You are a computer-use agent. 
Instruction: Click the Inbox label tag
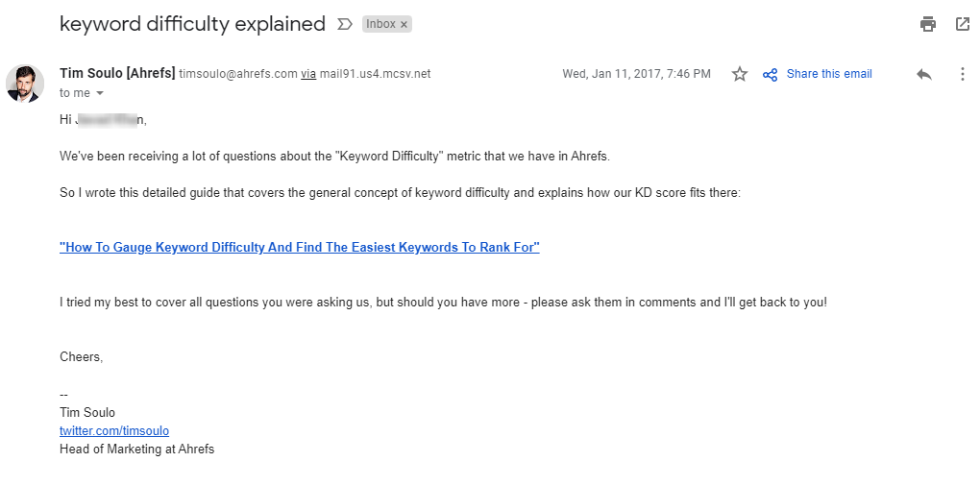click(380, 24)
